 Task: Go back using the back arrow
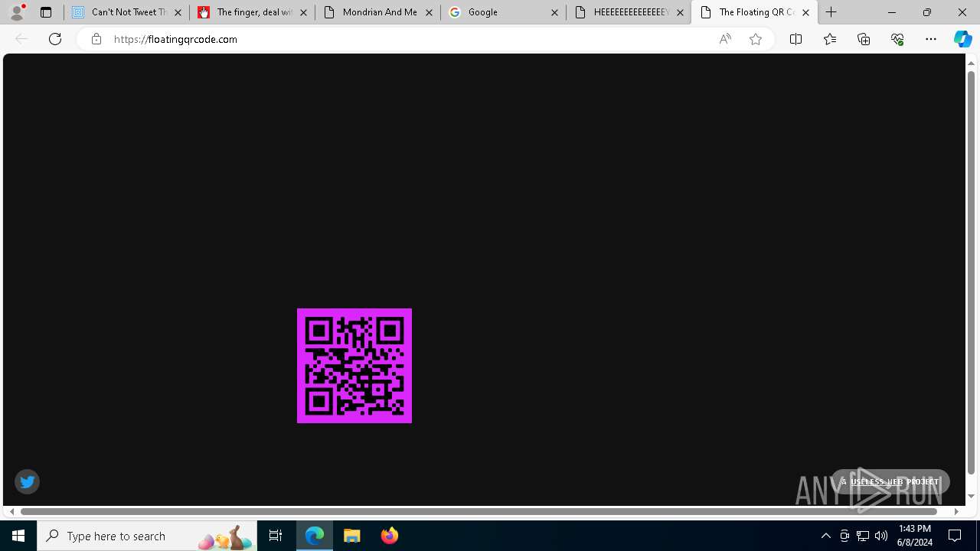[21, 39]
